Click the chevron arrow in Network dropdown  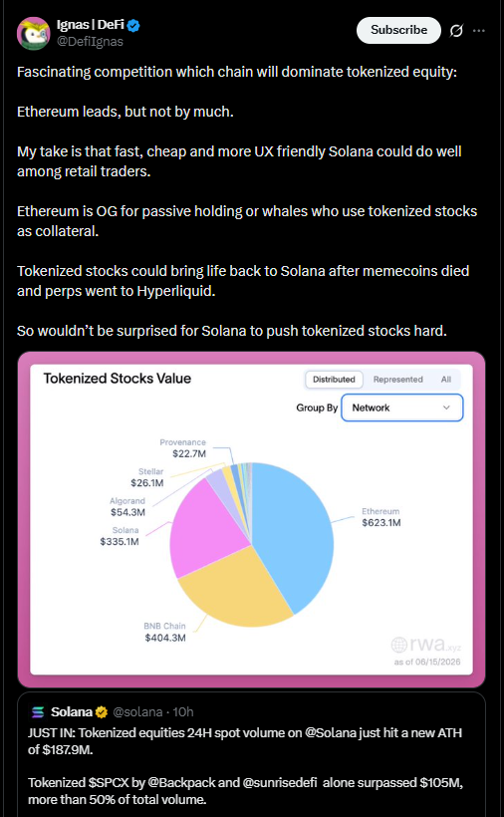click(446, 408)
